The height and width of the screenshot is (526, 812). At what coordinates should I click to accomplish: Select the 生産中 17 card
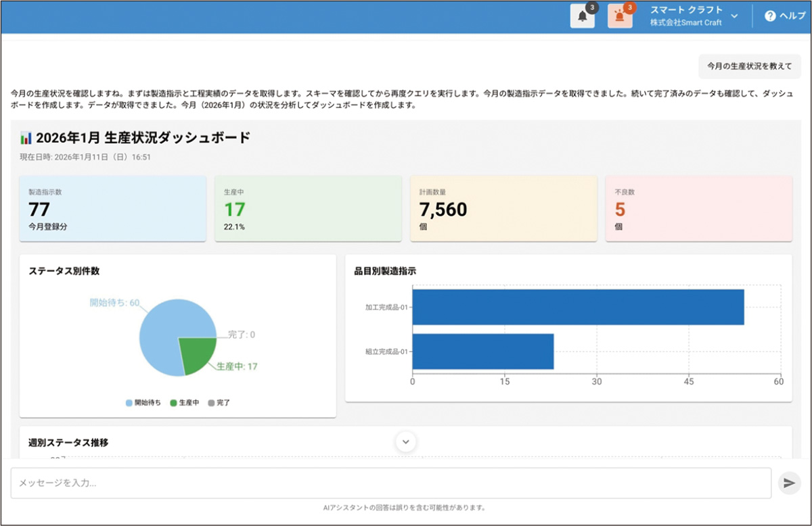point(308,208)
